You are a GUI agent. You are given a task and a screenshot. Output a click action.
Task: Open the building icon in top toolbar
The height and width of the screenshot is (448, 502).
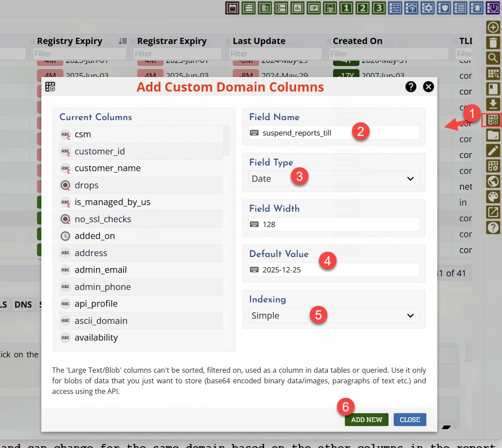pyautogui.click(x=265, y=8)
